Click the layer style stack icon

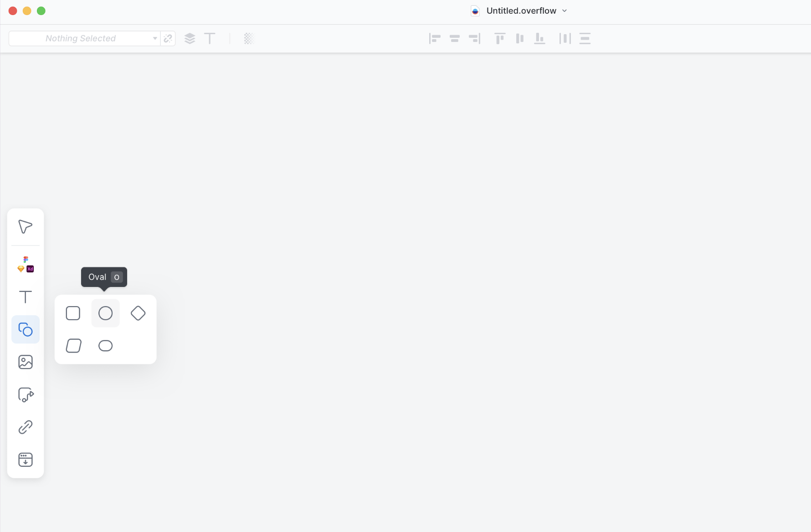click(190, 39)
